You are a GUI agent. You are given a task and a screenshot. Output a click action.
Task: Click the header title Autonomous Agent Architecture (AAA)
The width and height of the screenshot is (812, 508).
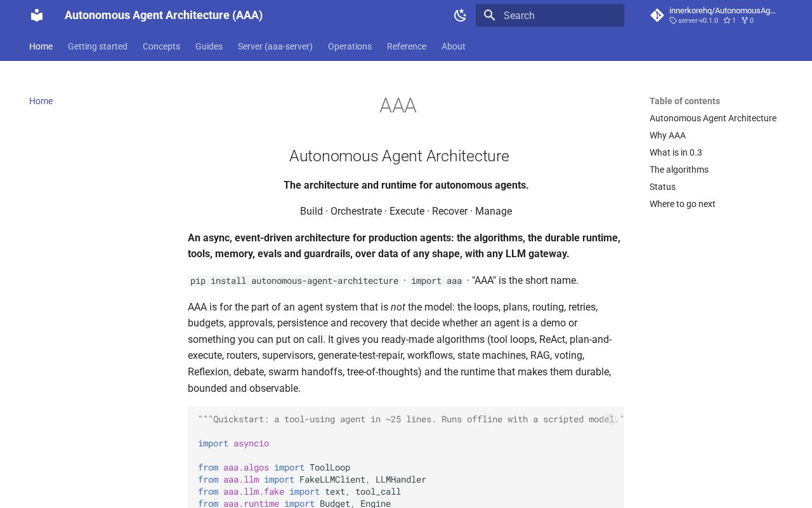[x=164, y=15]
